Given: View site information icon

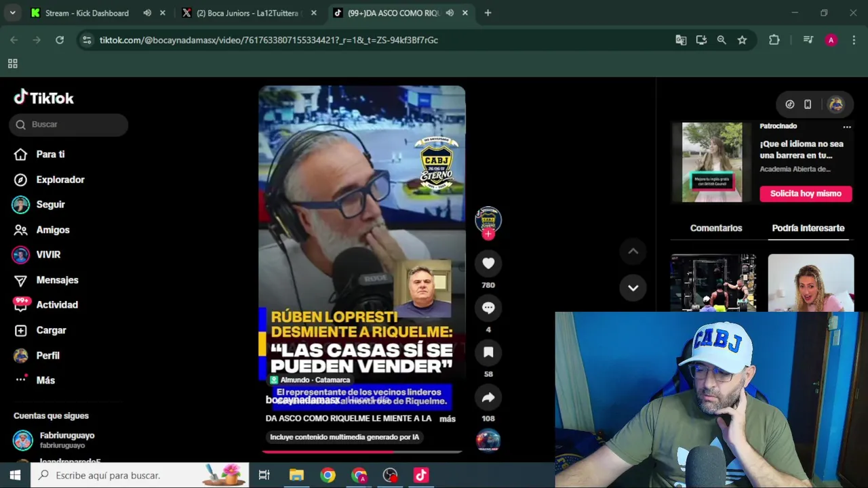Looking at the screenshot, I should coord(87,40).
